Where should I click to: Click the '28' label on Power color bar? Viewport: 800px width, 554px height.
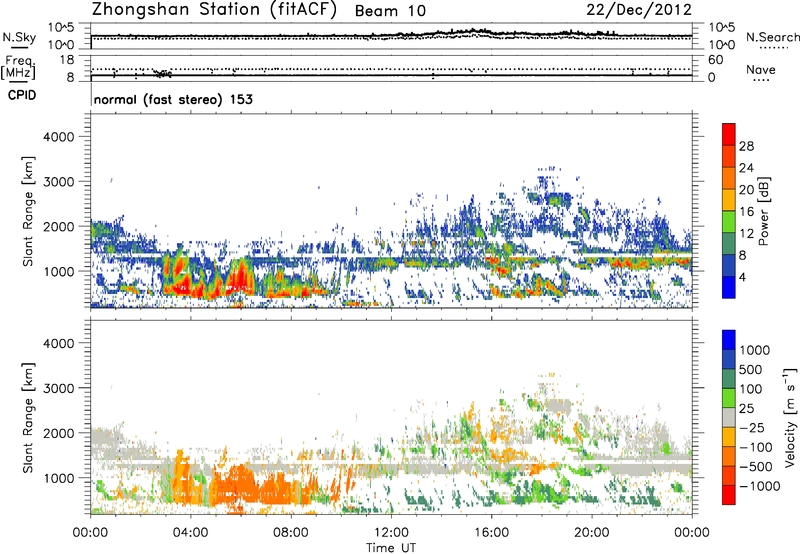746,146
